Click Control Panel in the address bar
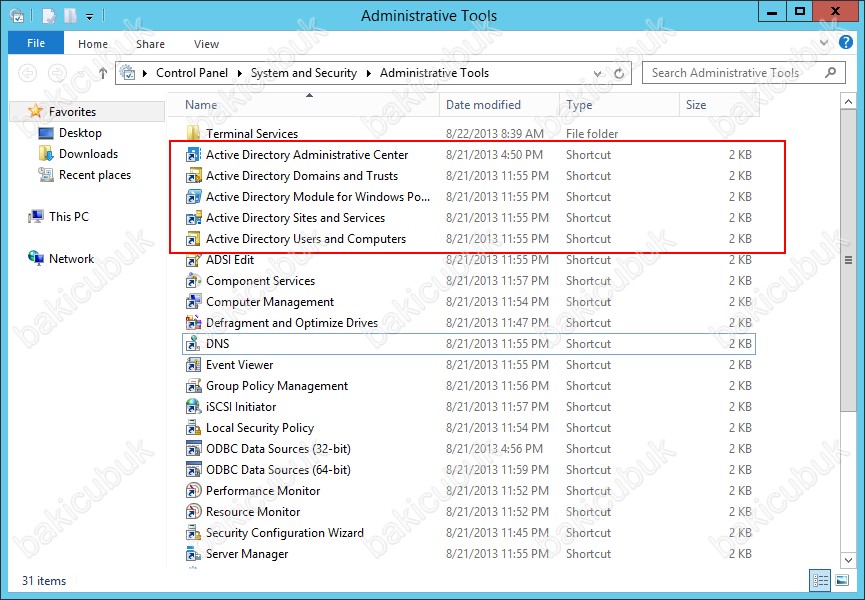The image size is (865, 600). pyautogui.click(x=192, y=73)
